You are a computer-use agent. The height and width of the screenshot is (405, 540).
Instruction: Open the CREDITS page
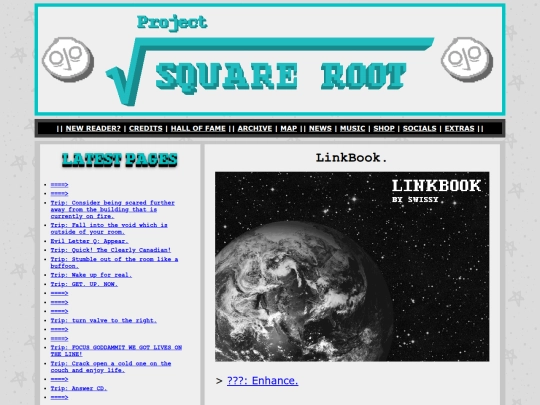pos(145,128)
